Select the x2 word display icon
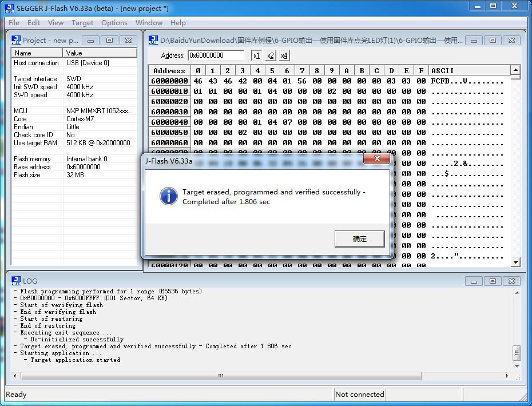Screen dimensions: 532x406 [269, 55]
